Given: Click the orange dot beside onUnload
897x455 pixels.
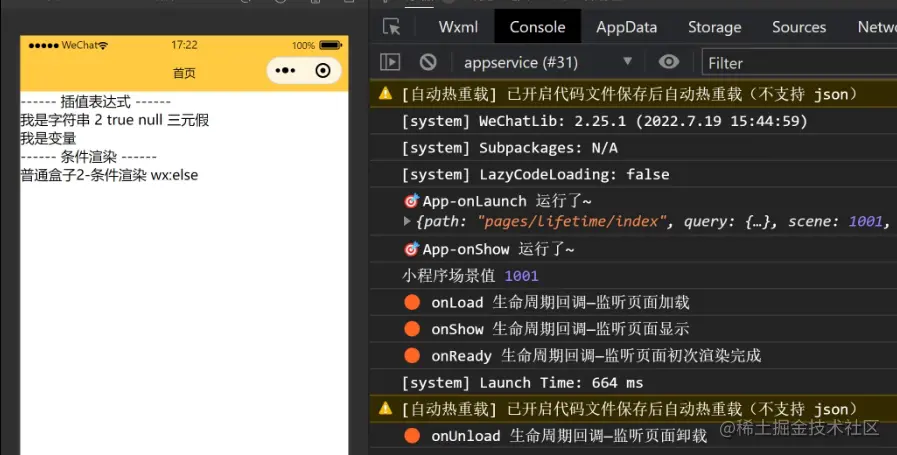Looking at the screenshot, I should click(412, 436).
